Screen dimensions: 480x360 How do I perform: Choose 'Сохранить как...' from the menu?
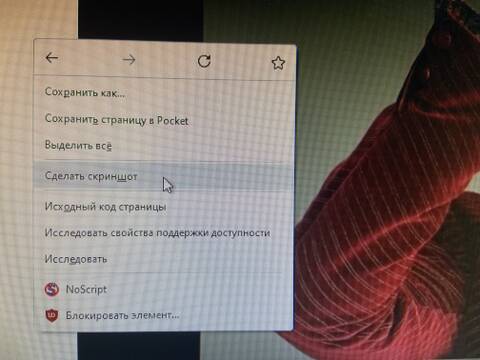(x=85, y=92)
